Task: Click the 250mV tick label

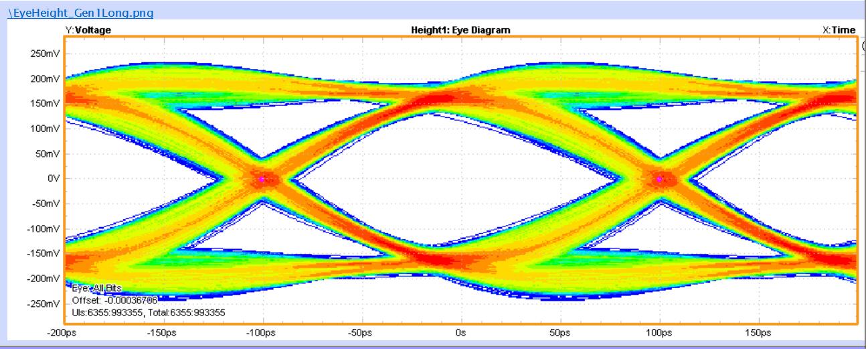Action: (x=46, y=54)
